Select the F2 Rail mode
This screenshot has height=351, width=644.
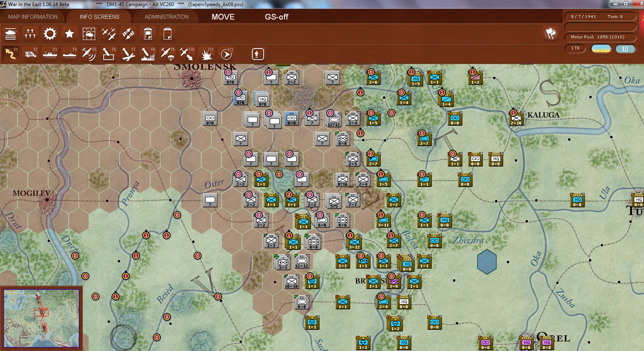point(30,54)
